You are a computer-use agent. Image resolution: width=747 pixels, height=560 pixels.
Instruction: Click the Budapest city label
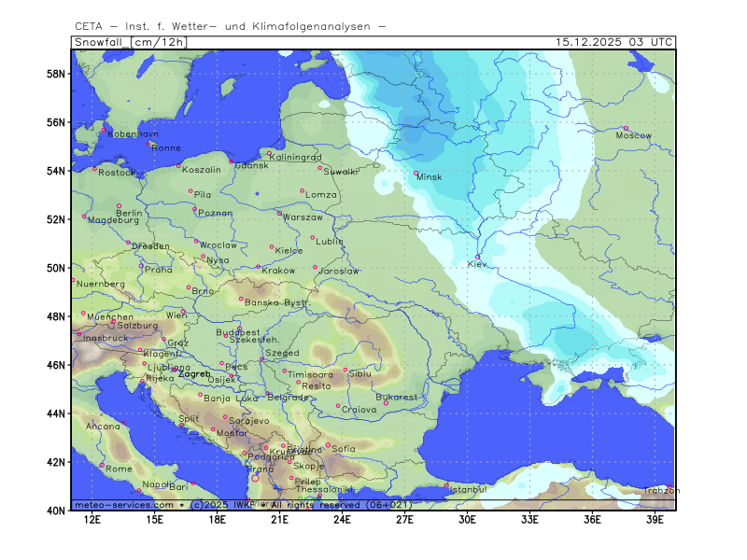point(237,332)
